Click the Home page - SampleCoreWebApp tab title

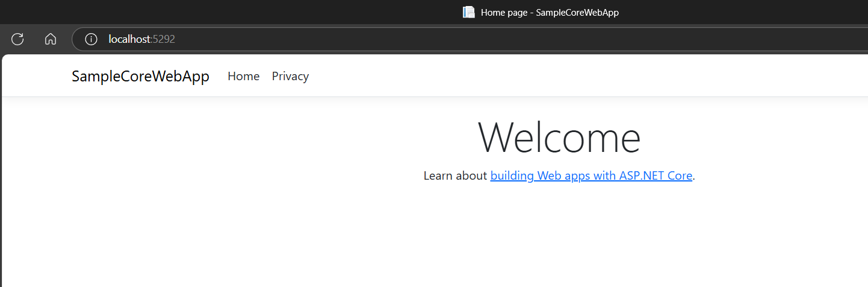click(550, 13)
